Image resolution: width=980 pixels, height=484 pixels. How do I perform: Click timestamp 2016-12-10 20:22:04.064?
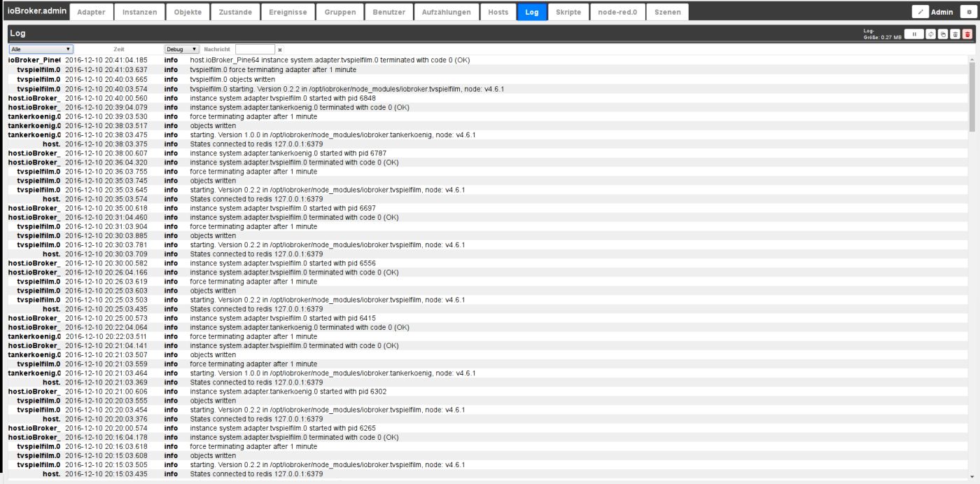[106, 326]
